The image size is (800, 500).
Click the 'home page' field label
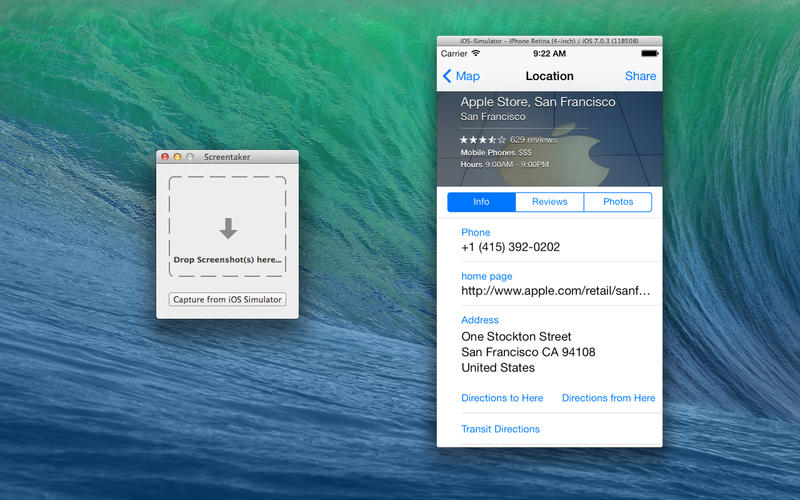tap(486, 276)
